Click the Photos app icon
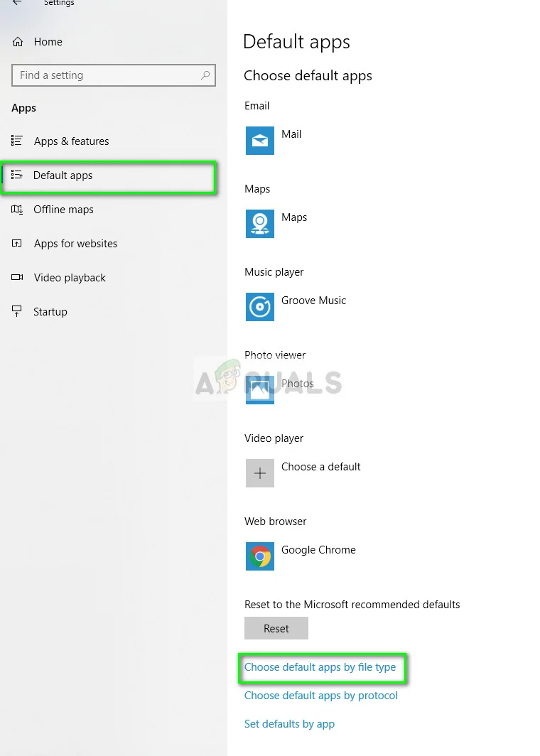This screenshot has height=756, width=540. tap(260, 389)
